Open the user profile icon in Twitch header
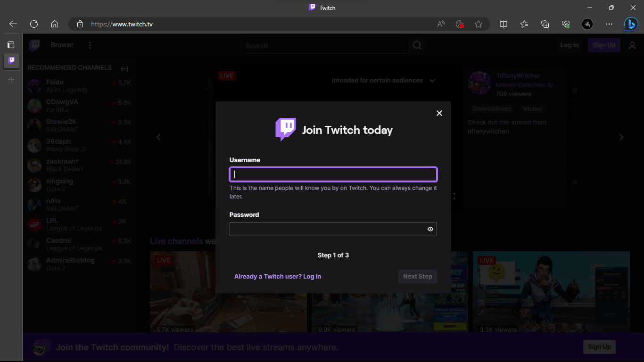This screenshot has width=644, height=362. (632, 45)
